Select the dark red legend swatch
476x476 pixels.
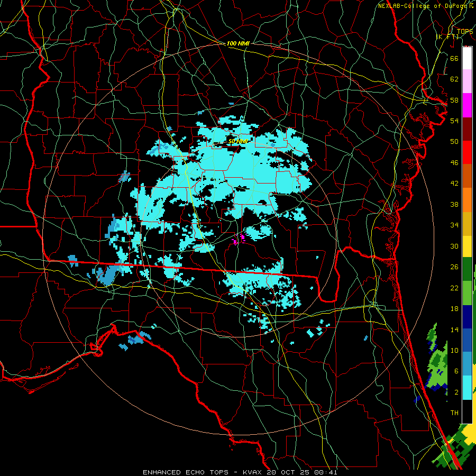click(x=467, y=129)
